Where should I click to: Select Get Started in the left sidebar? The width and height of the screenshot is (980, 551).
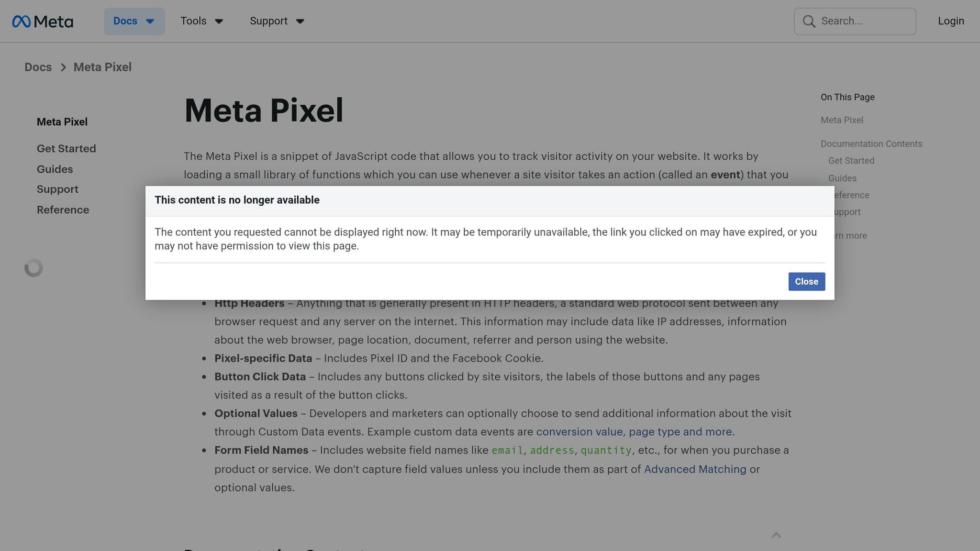(66, 149)
